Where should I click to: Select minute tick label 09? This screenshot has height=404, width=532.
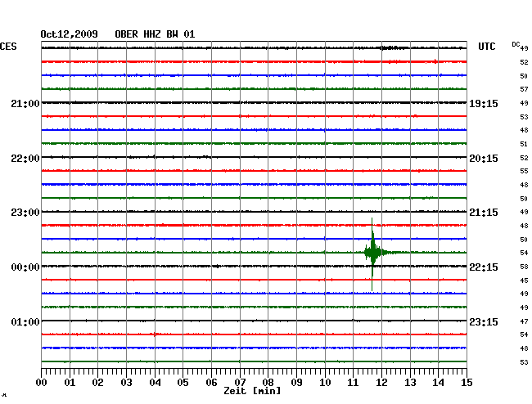coord(296,383)
